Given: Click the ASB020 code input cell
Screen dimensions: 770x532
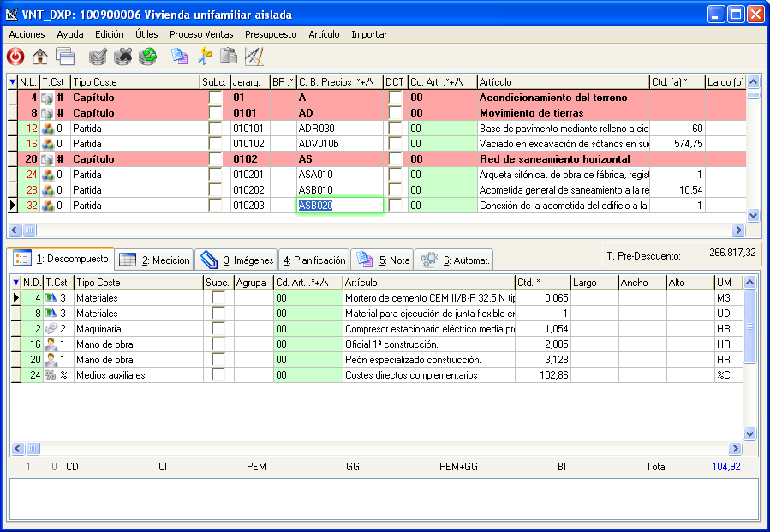Looking at the screenshot, I should click(339, 206).
